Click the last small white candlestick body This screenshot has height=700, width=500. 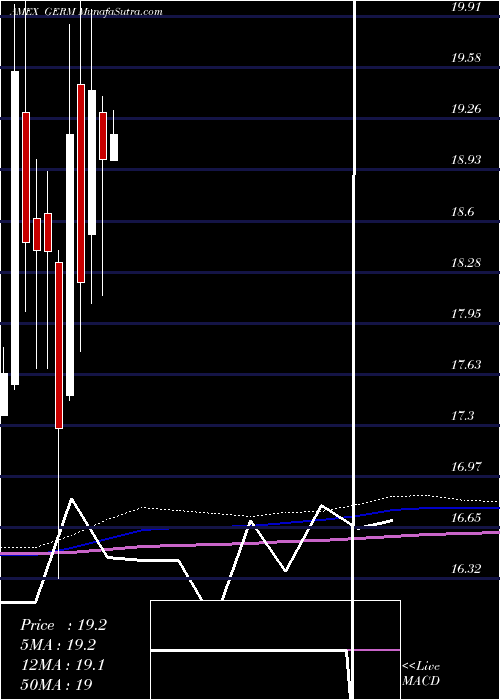click(x=114, y=147)
